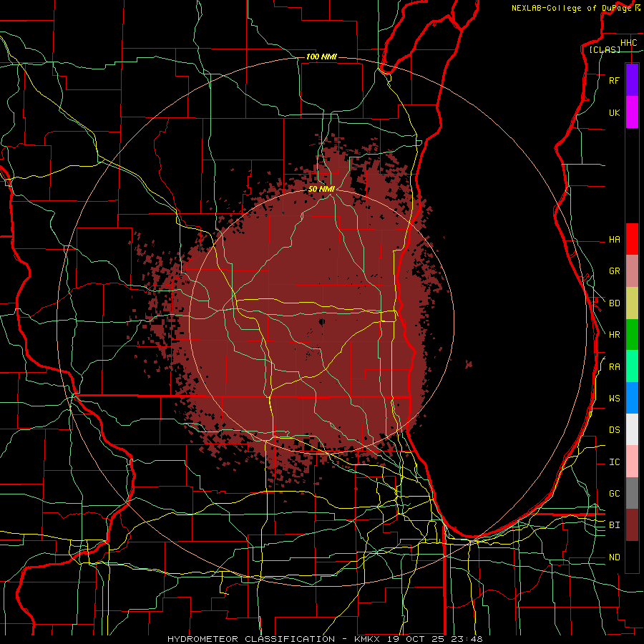644x644 pixels.
Task: Click the RA legend label
Action: 614,367
